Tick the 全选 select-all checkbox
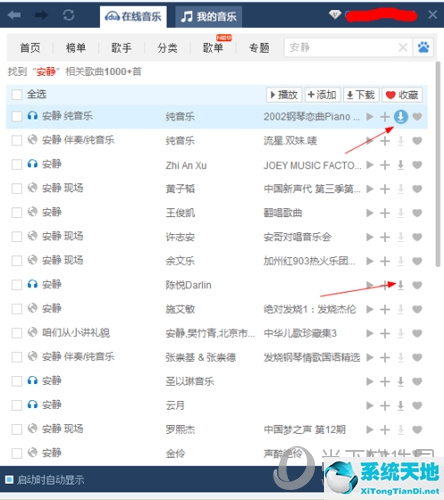This screenshot has width=444, height=500. (x=17, y=94)
